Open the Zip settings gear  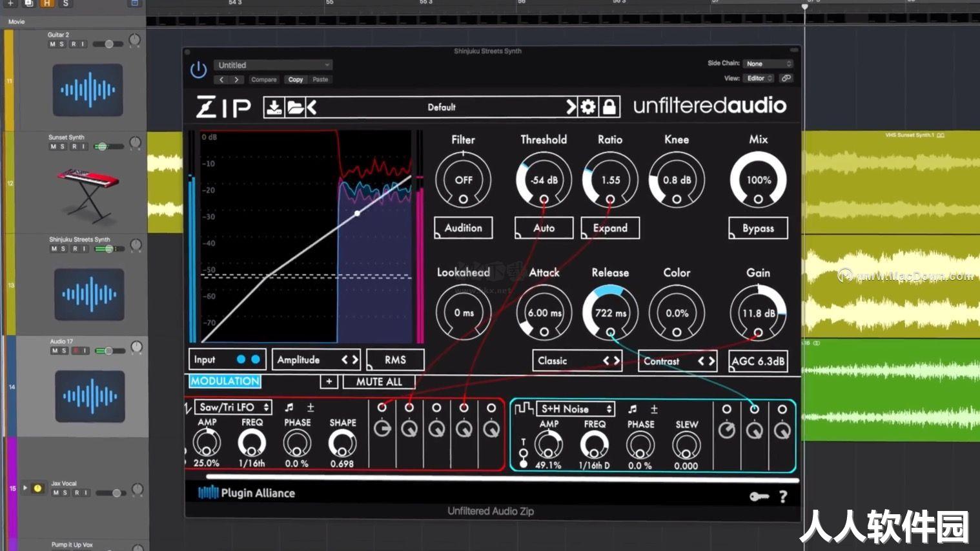tap(588, 107)
